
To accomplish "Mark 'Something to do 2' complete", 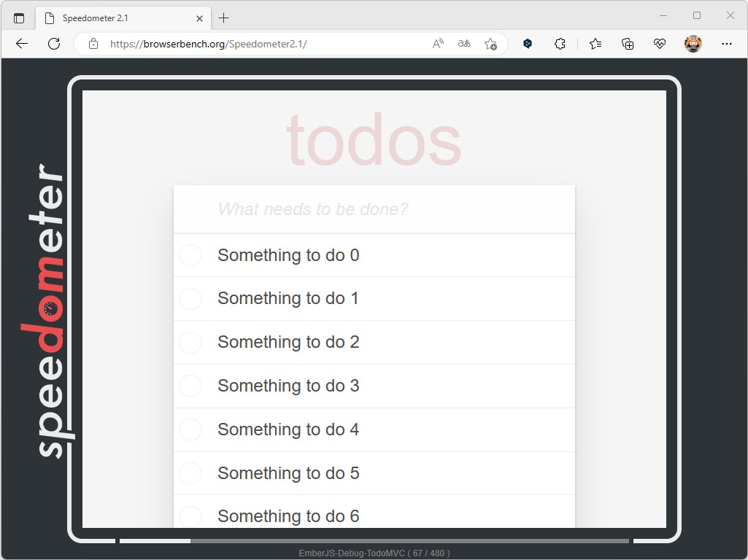I will point(190,342).
